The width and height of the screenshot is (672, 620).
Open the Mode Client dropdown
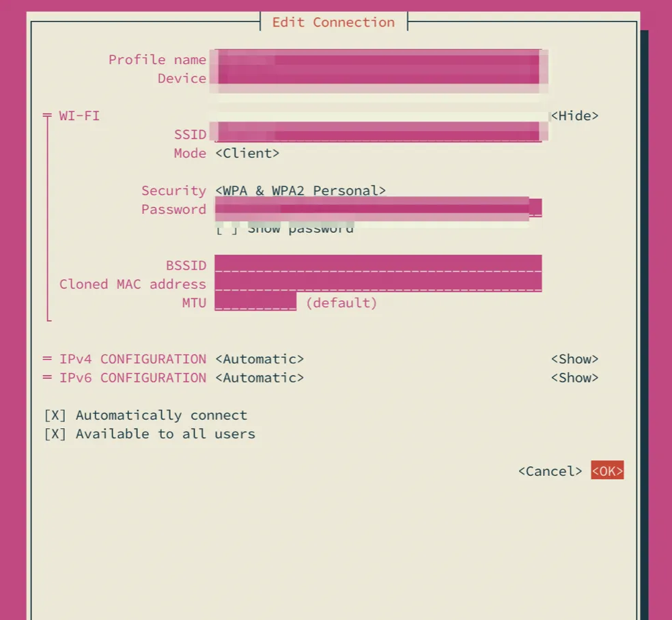[x=247, y=154]
